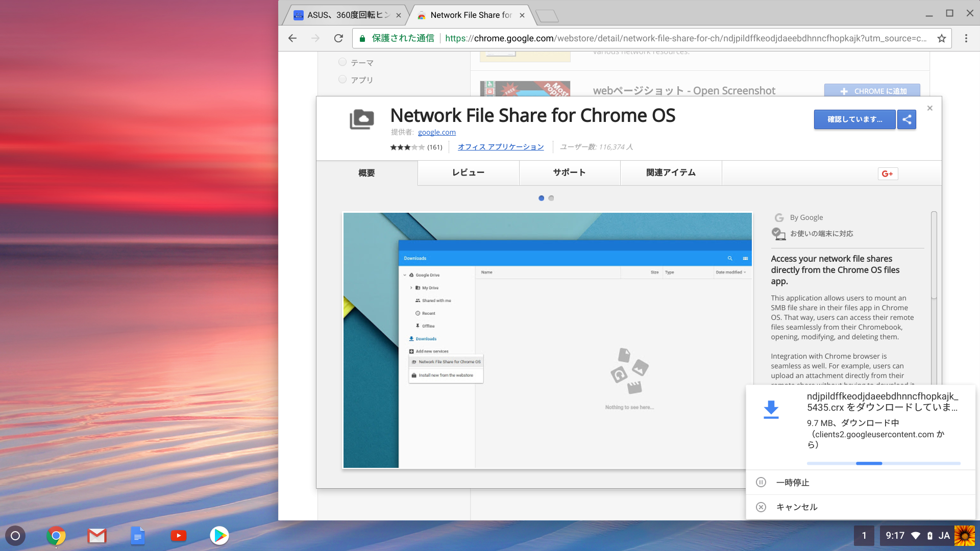Click the bookmark star in the address bar
The height and width of the screenshot is (551, 980).
tap(942, 38)
